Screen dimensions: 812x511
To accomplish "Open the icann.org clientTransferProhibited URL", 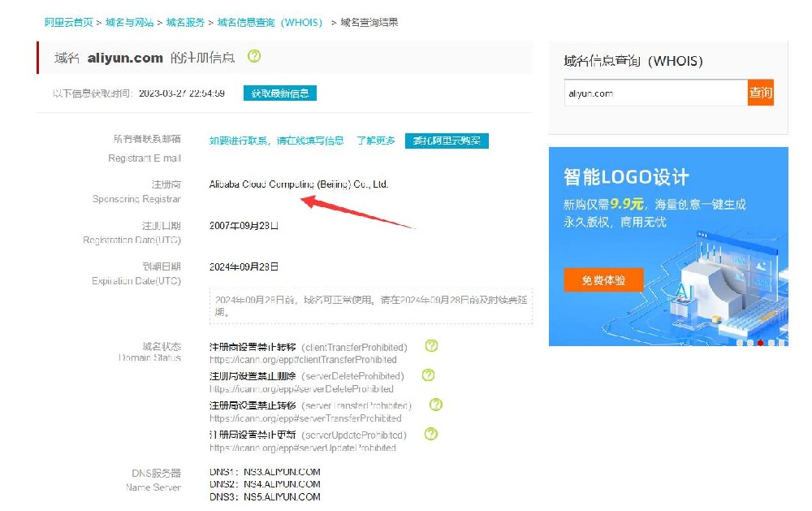I will tap(303, 360).
